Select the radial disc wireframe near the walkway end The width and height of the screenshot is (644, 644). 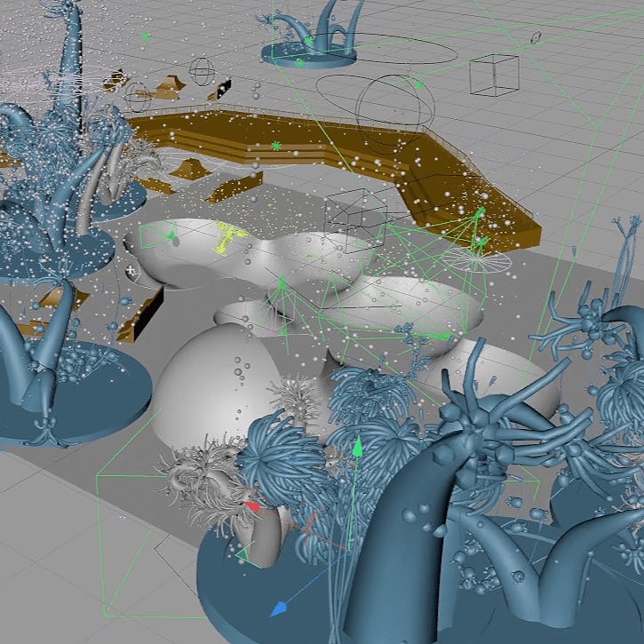point(476,260)
